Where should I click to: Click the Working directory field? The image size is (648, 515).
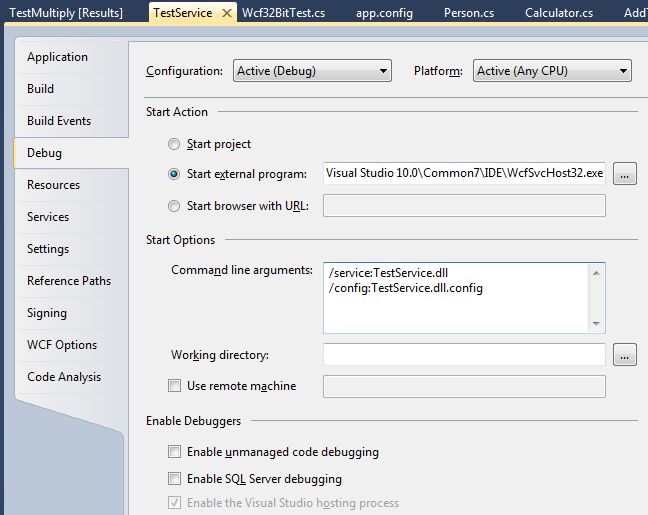tap(465, 355)
